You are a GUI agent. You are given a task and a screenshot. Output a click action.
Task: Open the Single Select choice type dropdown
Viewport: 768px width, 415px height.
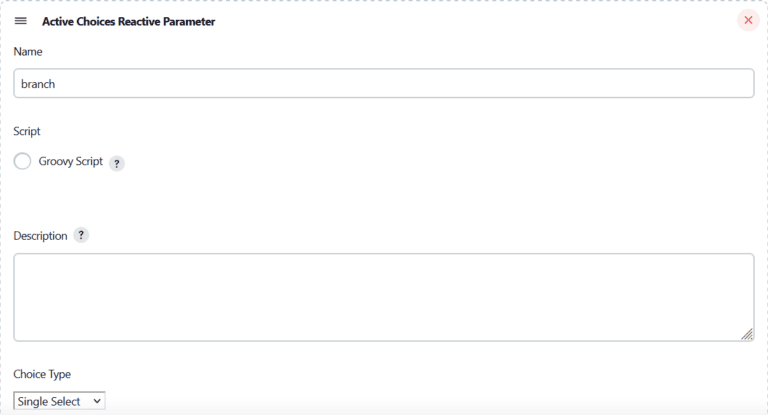click(x=59, y=401)
